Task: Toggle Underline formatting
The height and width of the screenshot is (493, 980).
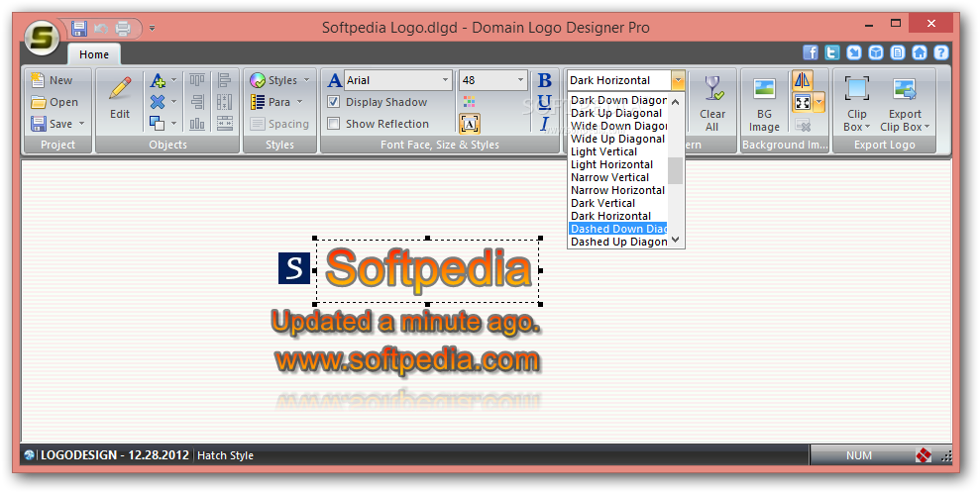Action: (544, 102)
